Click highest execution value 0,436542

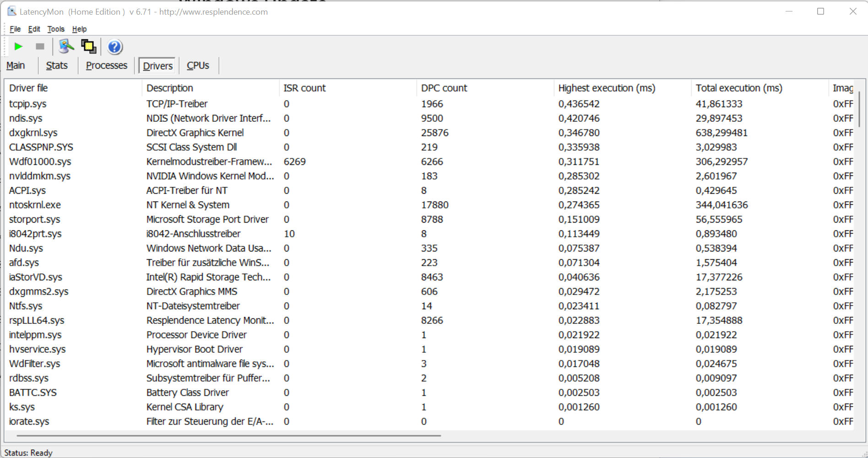[x=579, y=104]
